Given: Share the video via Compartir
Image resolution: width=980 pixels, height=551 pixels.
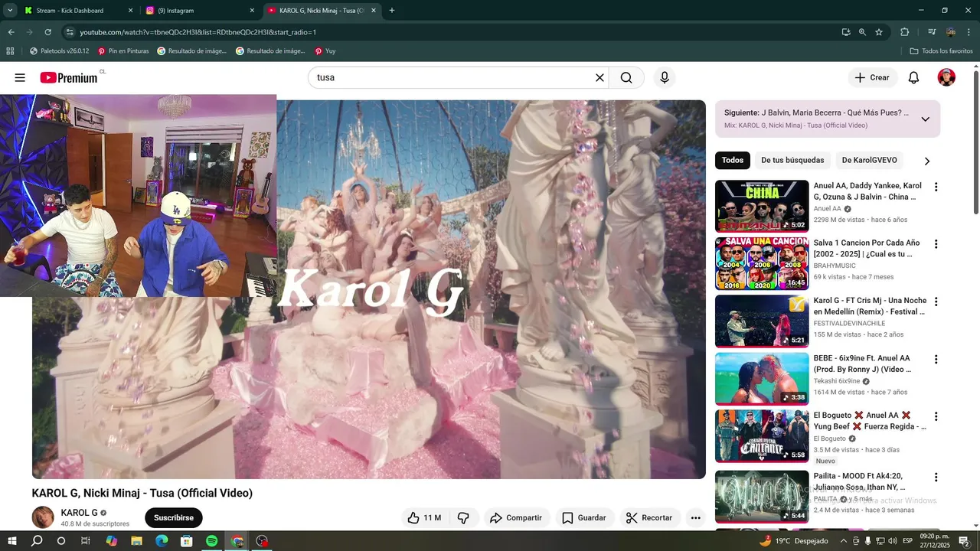Looking at the screenshot, I should pos(516,518).
